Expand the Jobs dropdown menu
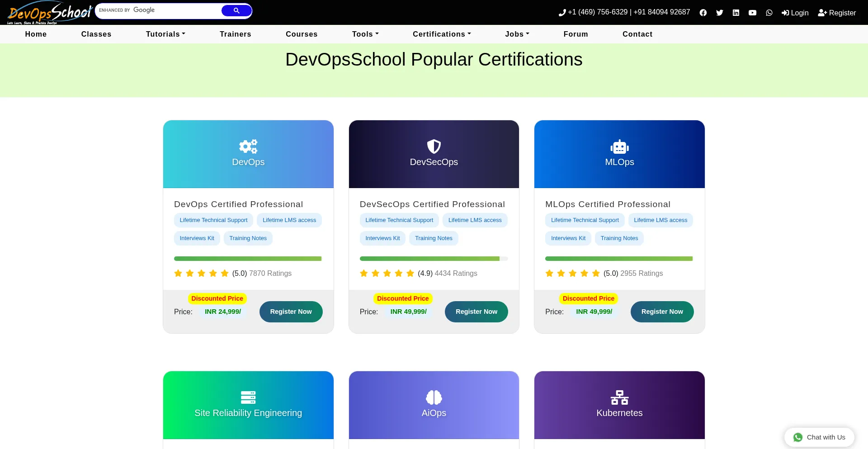Screen dimensions: 868x449 click(517, 34)
